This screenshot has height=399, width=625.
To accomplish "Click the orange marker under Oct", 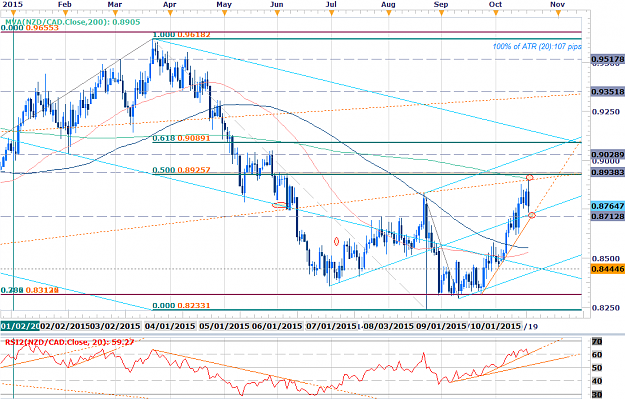I will tap(496, 13).
